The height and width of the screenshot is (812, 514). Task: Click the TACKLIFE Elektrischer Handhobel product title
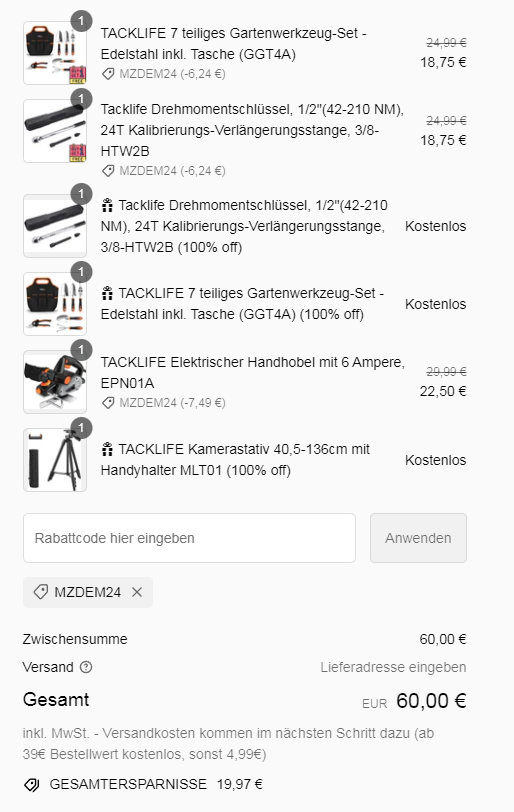(x=253, y=372)
